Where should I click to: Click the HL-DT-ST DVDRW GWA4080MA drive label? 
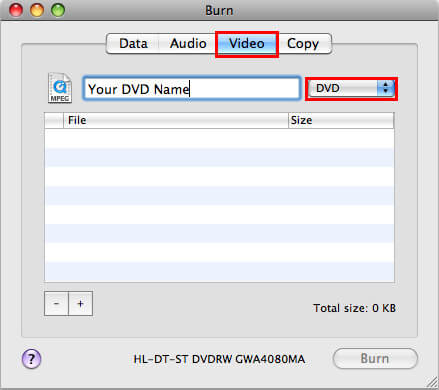click(x=219, y=359)
